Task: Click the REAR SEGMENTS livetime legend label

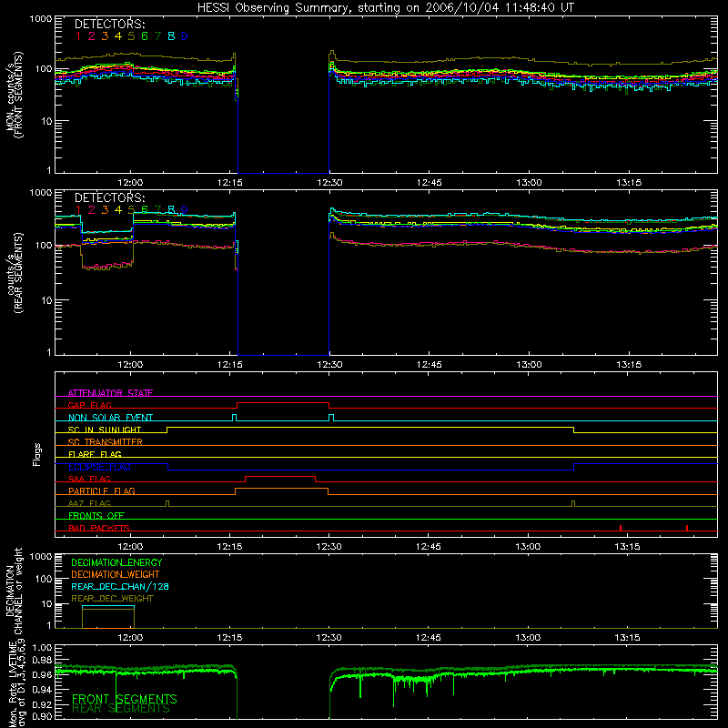Action: [121, 709]
